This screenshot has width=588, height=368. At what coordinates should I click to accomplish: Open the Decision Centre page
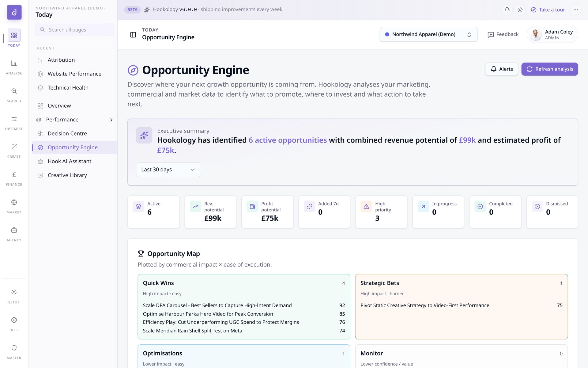point(75,133)
